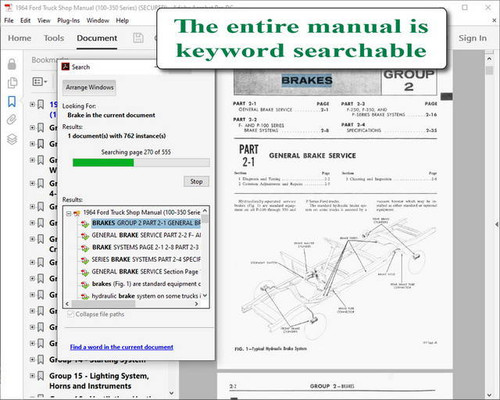Open the Help menu
This screenshot has height=400, width=500.
click(x=122, y=21)
